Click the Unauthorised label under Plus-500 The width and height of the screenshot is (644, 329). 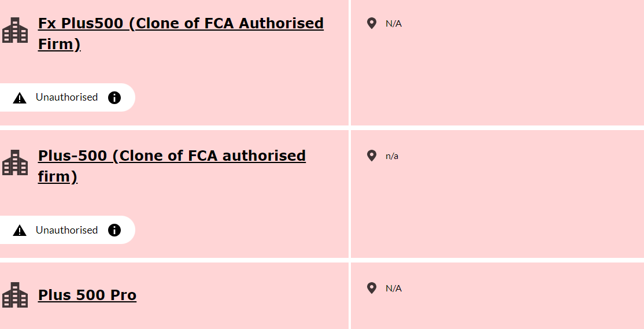(x=66, y=230)
